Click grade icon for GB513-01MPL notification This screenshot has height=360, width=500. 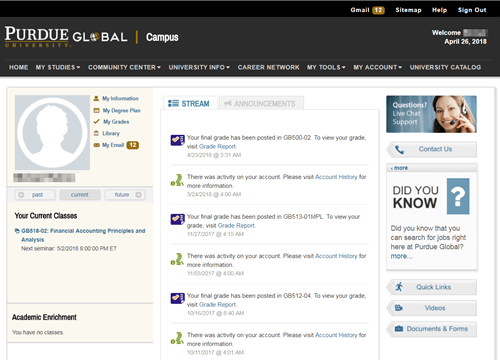coord(178,219)
